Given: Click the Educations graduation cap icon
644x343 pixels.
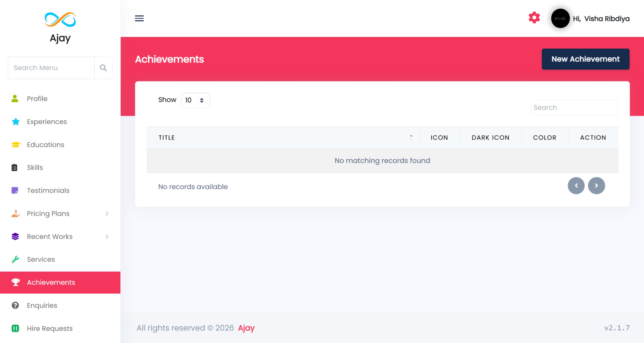Looking at the screenshot, I should click(16, 145).
